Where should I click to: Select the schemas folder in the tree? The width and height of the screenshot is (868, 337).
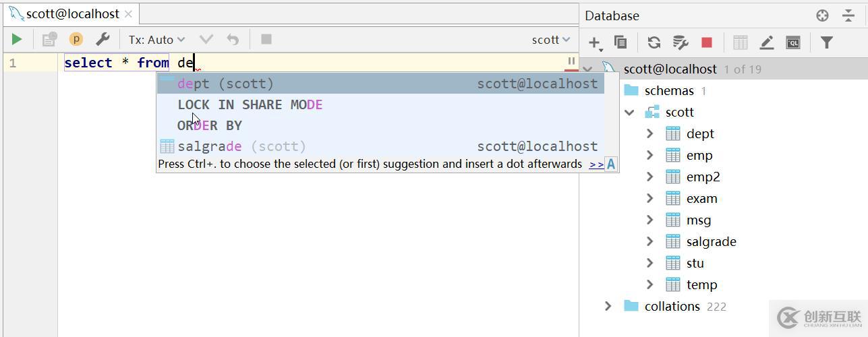coord(669,91)
